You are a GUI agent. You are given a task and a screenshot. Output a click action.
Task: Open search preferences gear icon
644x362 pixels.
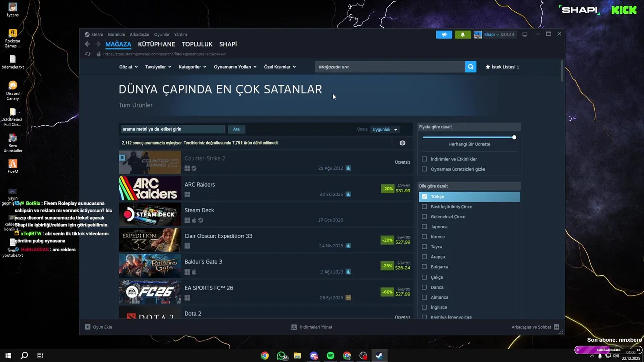403,143
